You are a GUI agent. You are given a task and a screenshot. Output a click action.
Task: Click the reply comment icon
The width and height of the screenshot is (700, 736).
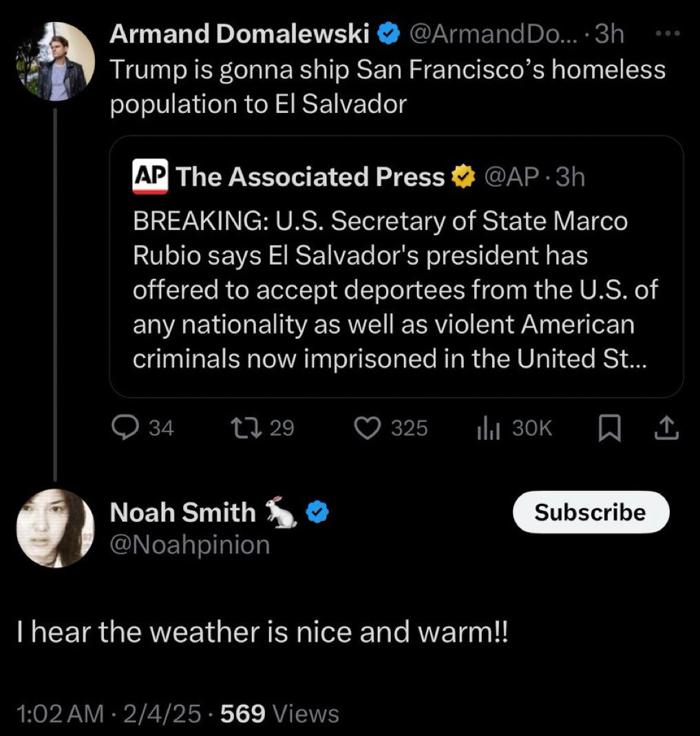[125, 428]
